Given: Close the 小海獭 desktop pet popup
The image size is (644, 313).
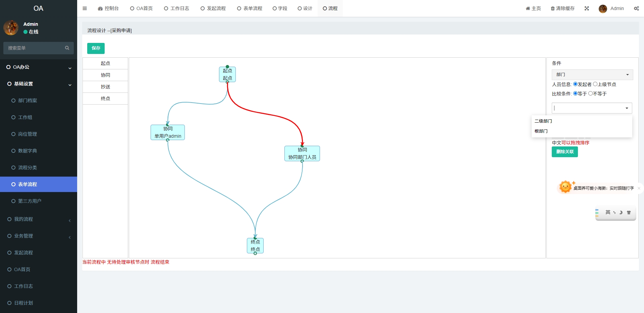Looking at the screenshot, I should coord(639,188).
